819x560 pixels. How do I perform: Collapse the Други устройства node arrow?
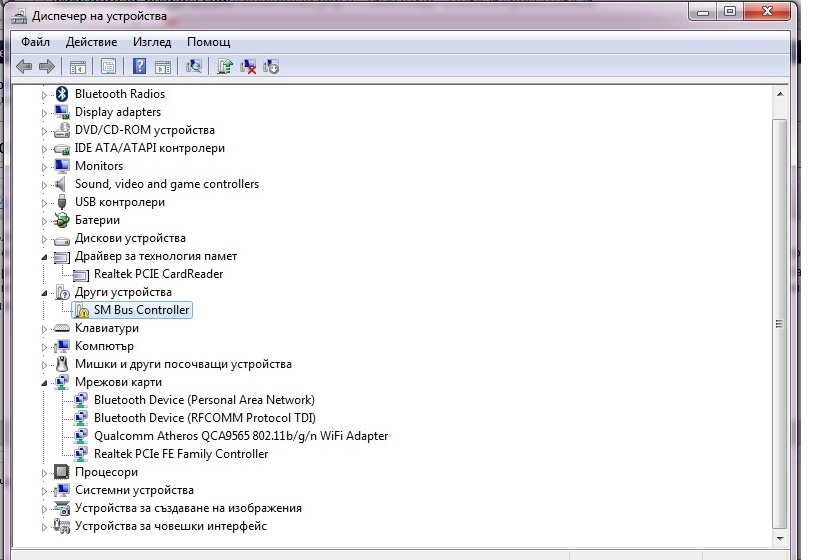pyautogui.click(x=44, y=292)
